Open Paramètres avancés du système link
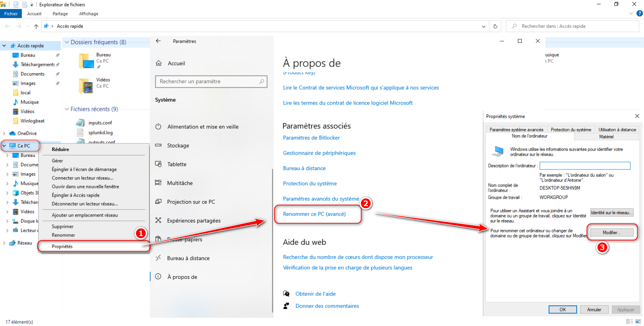The image size is (644, 326). 321,199
